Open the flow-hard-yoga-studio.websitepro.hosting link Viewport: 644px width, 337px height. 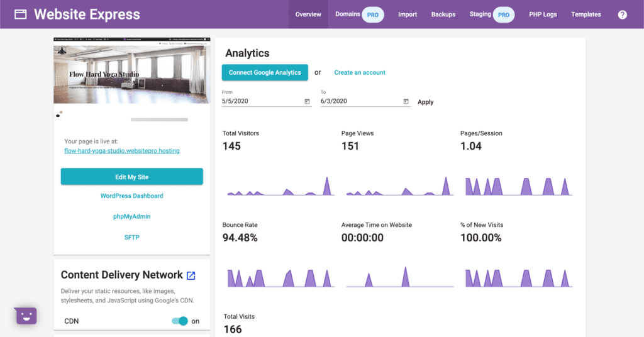[x=122, y=151]
